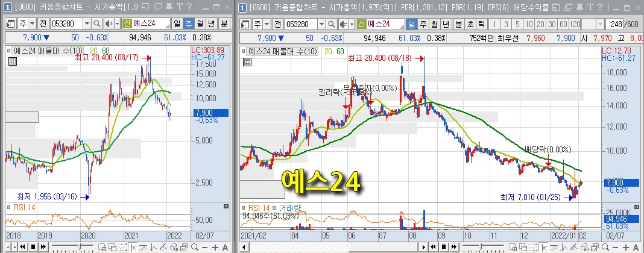
Task: Expand 주 market type dropdown in left window
Action: tap(31, 23)
